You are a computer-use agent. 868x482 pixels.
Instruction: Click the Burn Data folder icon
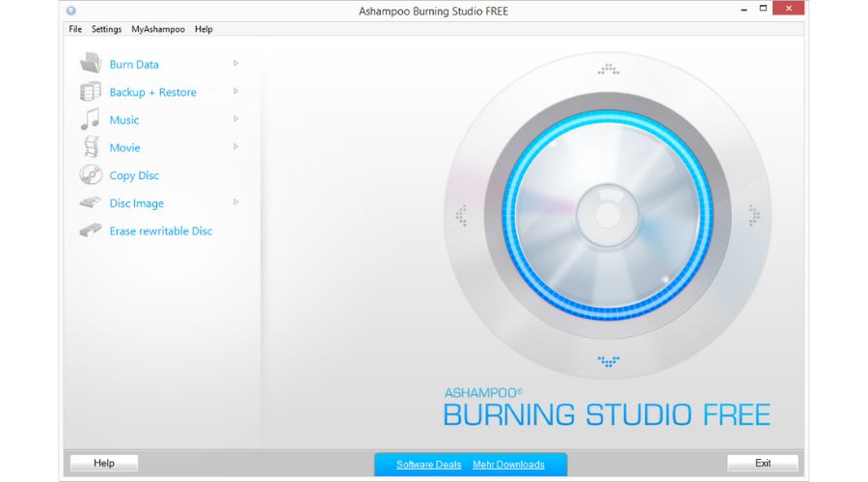[x=91, y=63]
